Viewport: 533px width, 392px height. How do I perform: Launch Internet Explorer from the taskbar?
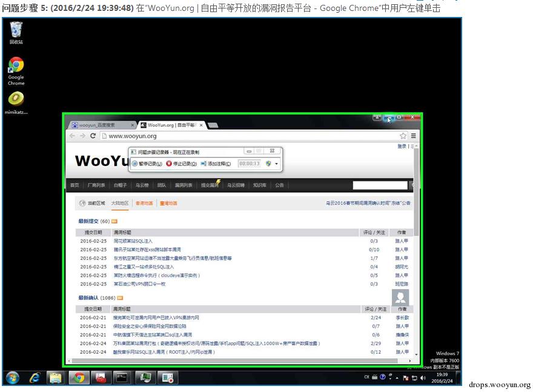[x=35, y=377]
